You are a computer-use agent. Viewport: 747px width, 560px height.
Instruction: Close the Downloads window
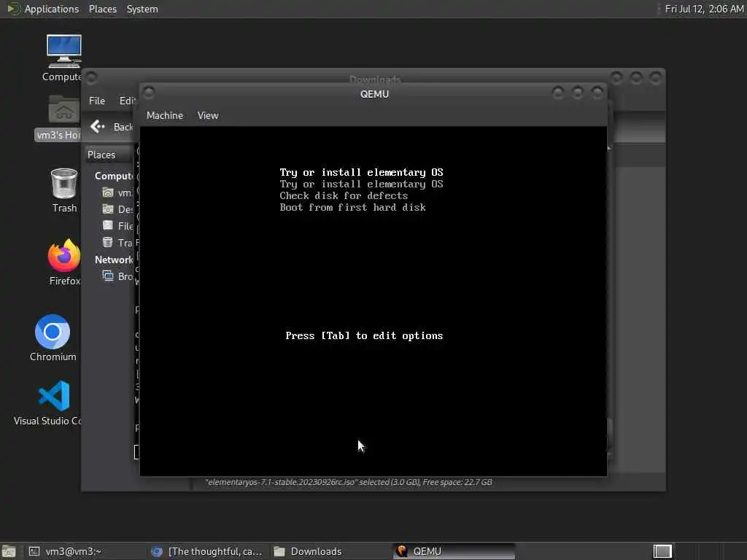(x=656, y=77)
